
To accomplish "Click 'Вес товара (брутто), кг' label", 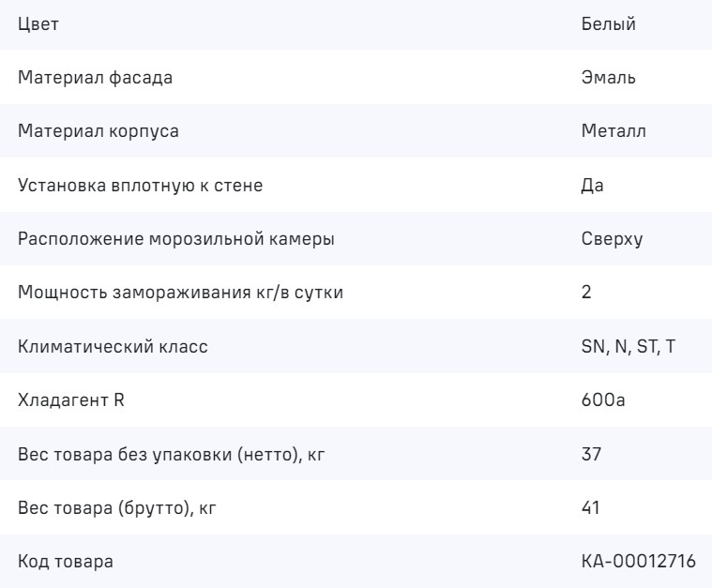I will pos(122,509).
